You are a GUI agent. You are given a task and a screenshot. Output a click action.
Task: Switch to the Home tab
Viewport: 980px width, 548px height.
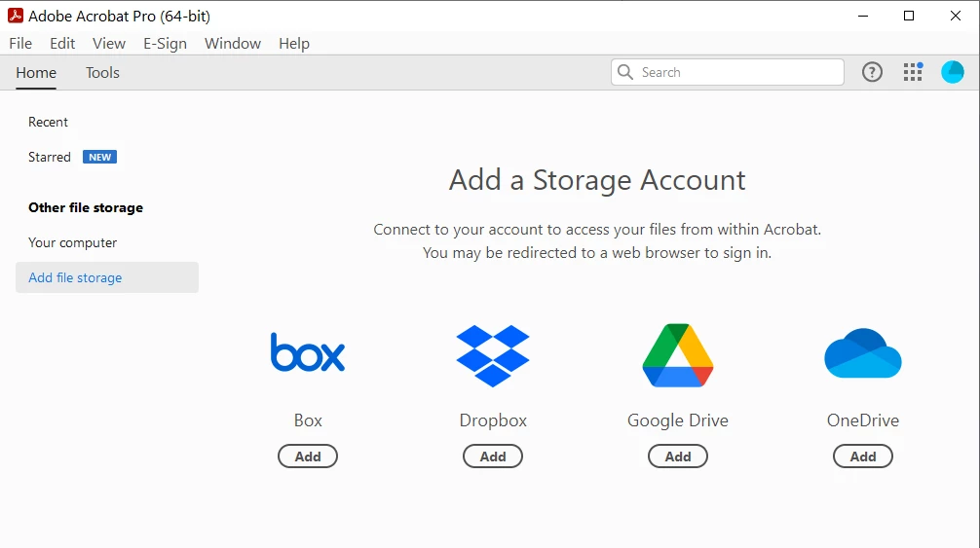[x=36, y=72]
